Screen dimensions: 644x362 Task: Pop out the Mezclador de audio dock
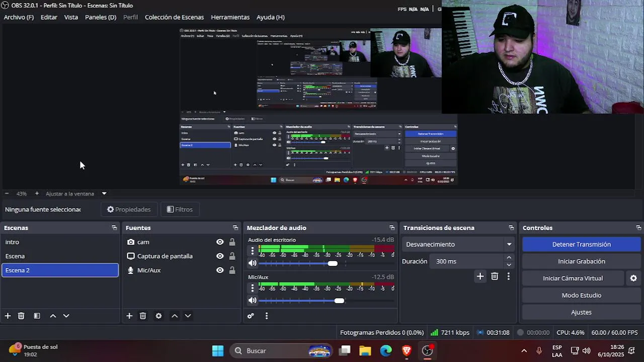click(x=392, y=228)
